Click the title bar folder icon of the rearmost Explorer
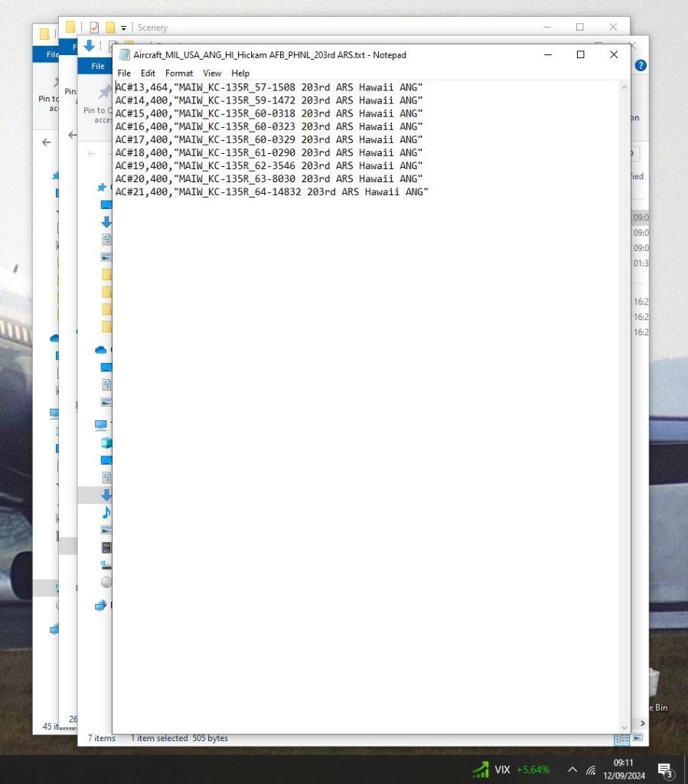The width and height of the screenshot is (688, 784). 44,34
